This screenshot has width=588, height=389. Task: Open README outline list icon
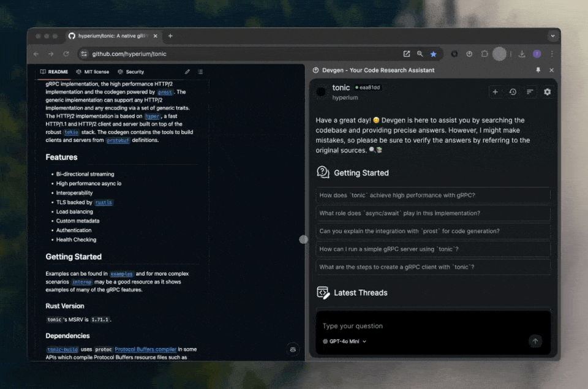pos(200,72)
